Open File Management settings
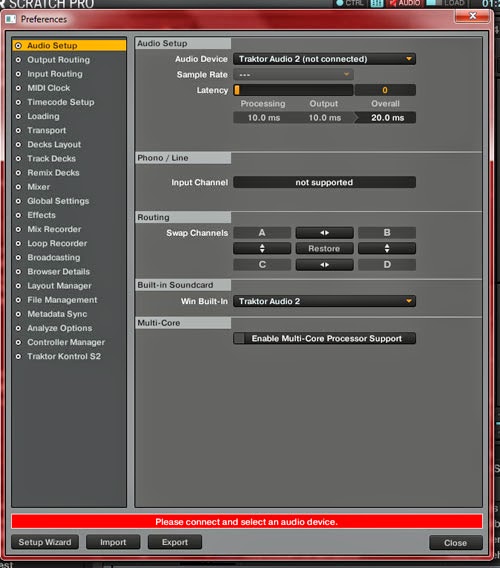Image resolution: width=500 pixels, height=568 pixels. pos(62,300)
